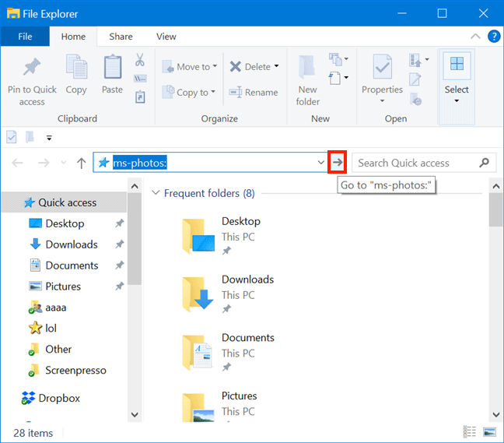Switch to the Home tab

[73, 37]
